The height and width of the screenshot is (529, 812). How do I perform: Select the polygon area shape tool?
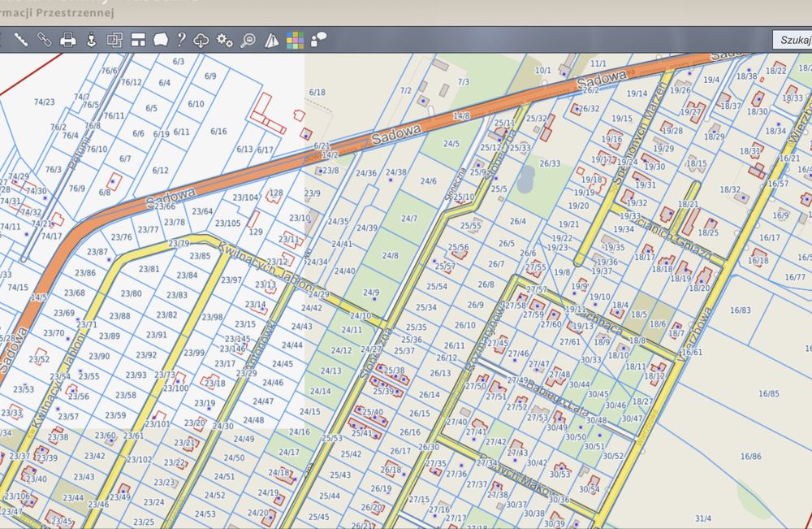coord(161,40)
